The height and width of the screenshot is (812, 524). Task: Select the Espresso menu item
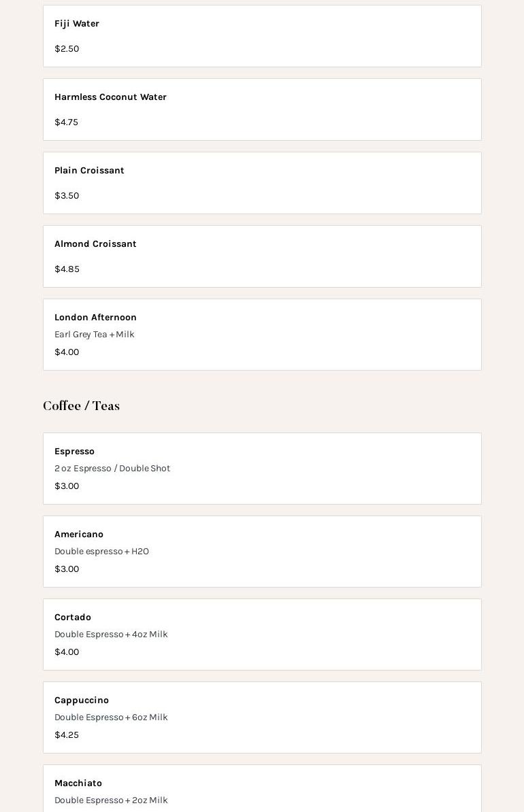coord(262,469)
